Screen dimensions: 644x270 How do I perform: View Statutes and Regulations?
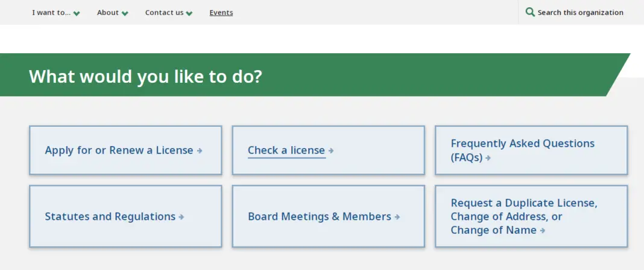110,216
